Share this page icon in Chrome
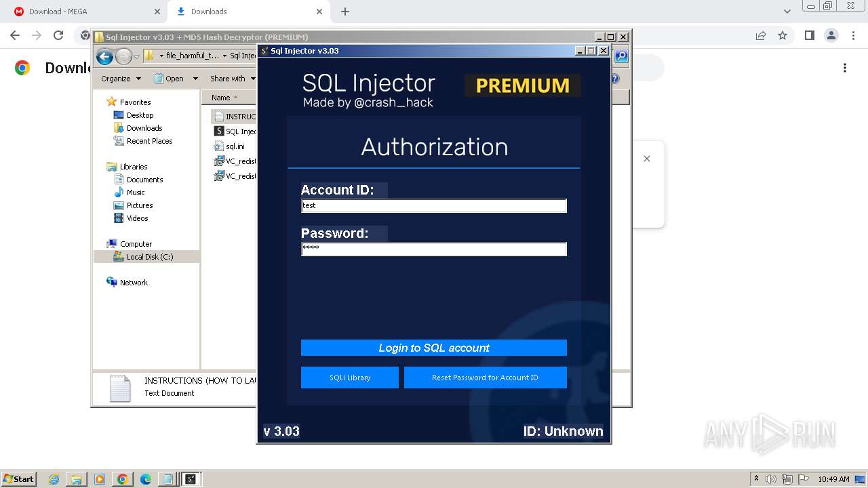The height and width of the screenshot is (488, 868). tap(761, 35)
